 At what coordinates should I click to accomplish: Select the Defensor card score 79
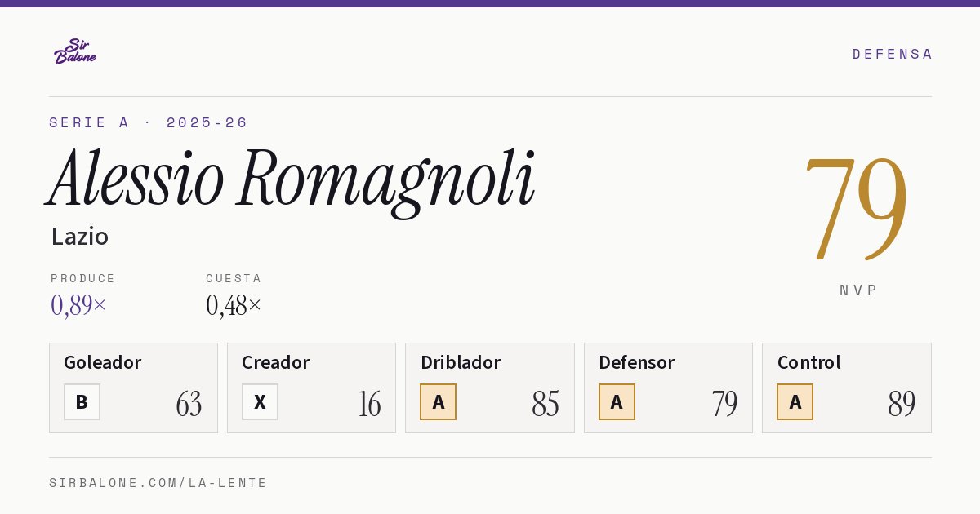tap(724, 404)
